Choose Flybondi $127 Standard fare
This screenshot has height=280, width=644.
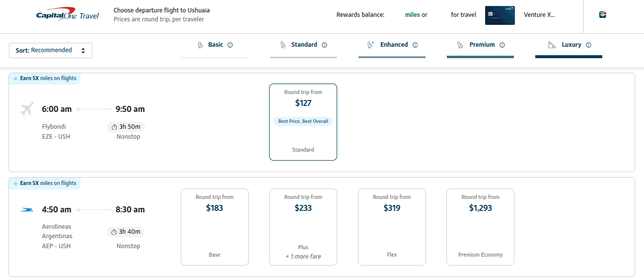tap(303, 122)
